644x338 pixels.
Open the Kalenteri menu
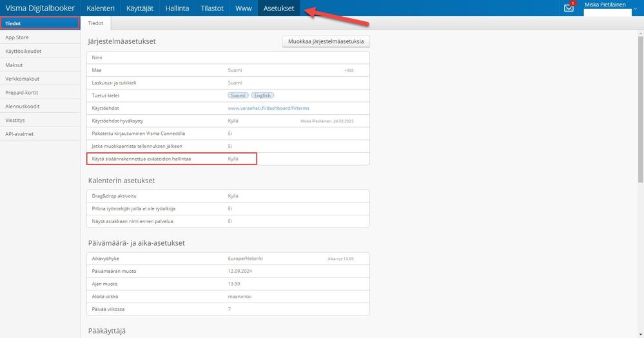pos(100,8)
